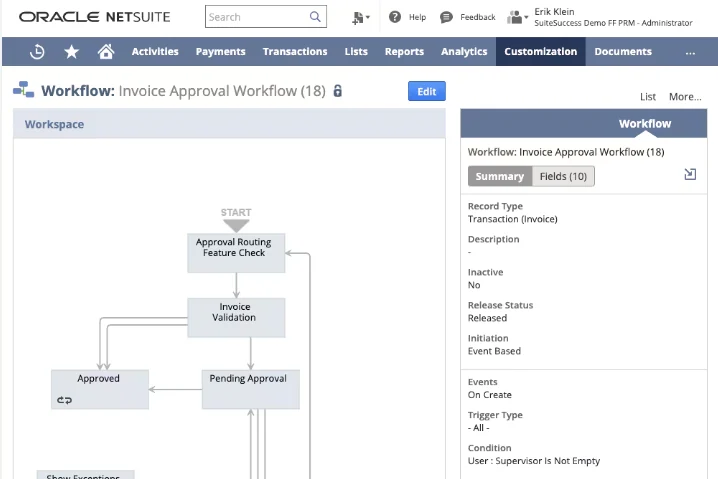The width and height of the screenshot is (718, 479).
Task: Open the Reports menu
Action: pyautogui.click(x=404, y=52)
